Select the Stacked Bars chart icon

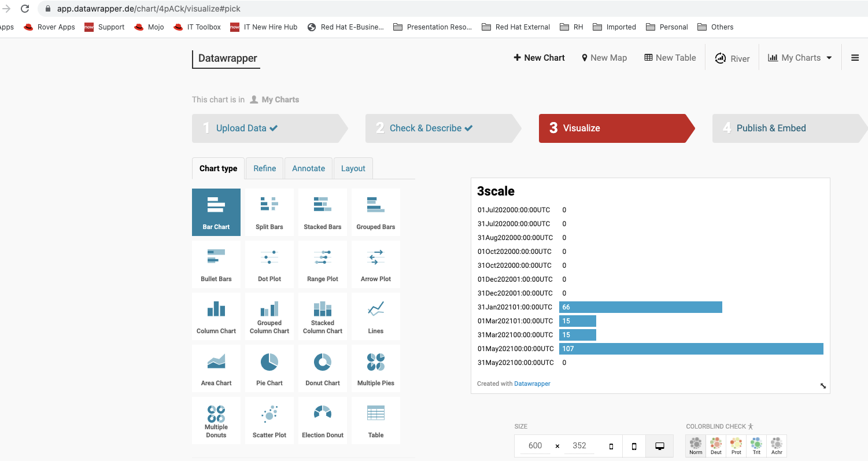pos(323,212)
